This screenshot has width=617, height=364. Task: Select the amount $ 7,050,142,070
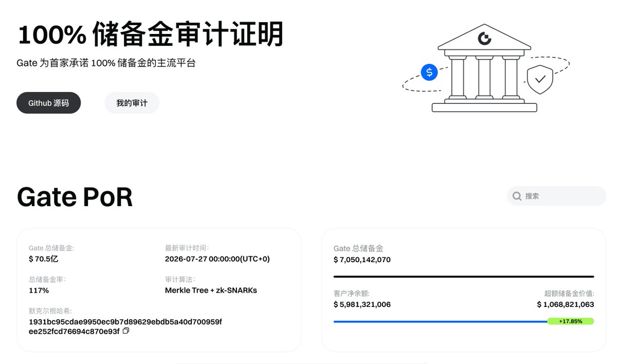click(362, 260)
